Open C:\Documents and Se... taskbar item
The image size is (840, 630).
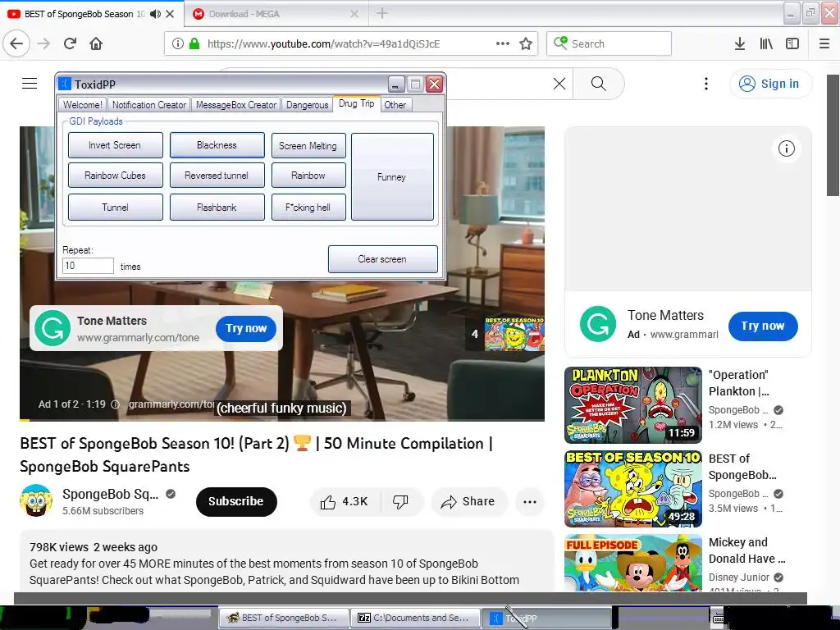[414, 618]
